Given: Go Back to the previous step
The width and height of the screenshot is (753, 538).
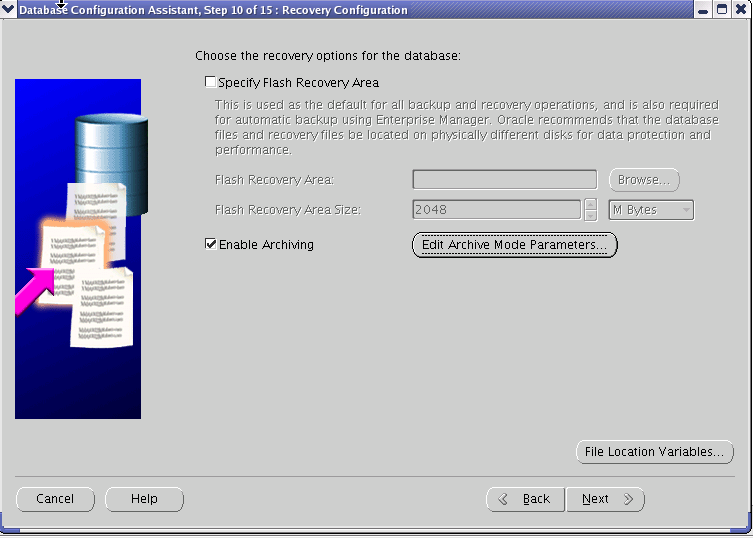Looking at the screenshot, I should (525, 500).
